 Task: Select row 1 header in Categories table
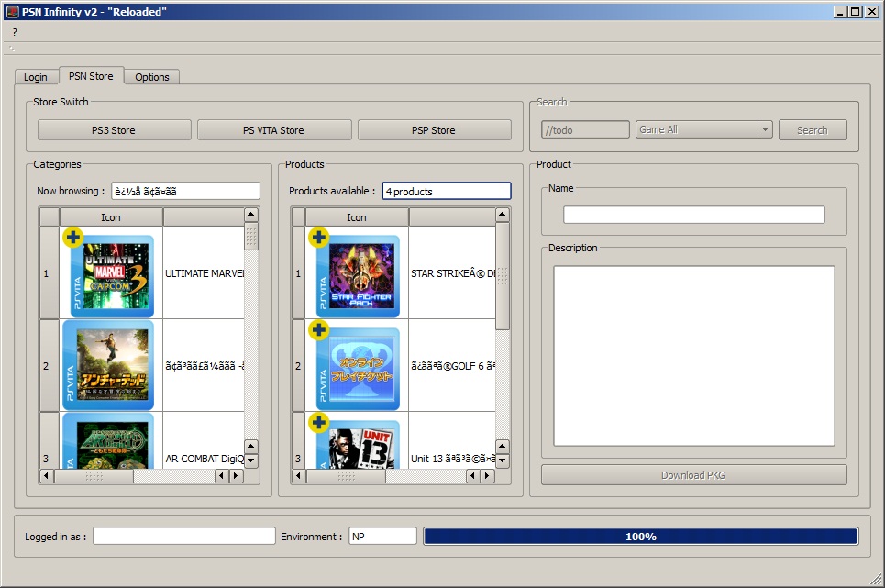tap(50, 273)
